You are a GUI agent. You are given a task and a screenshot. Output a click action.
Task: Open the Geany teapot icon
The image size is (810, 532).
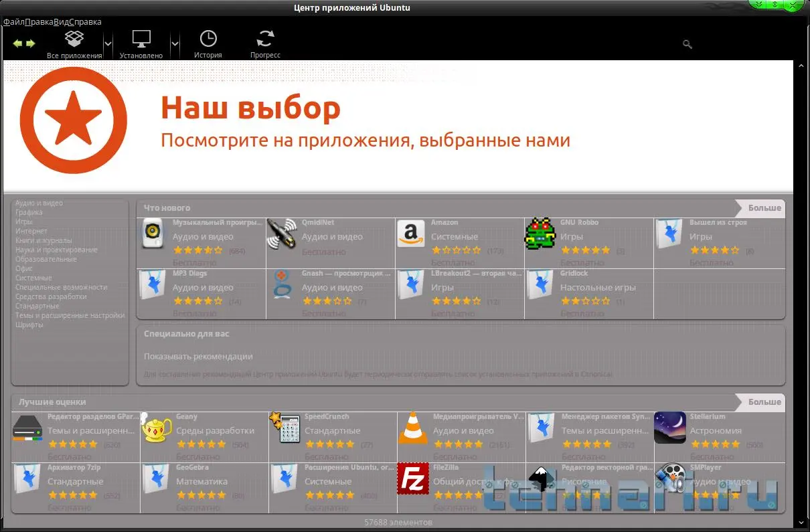coord(155,428)
